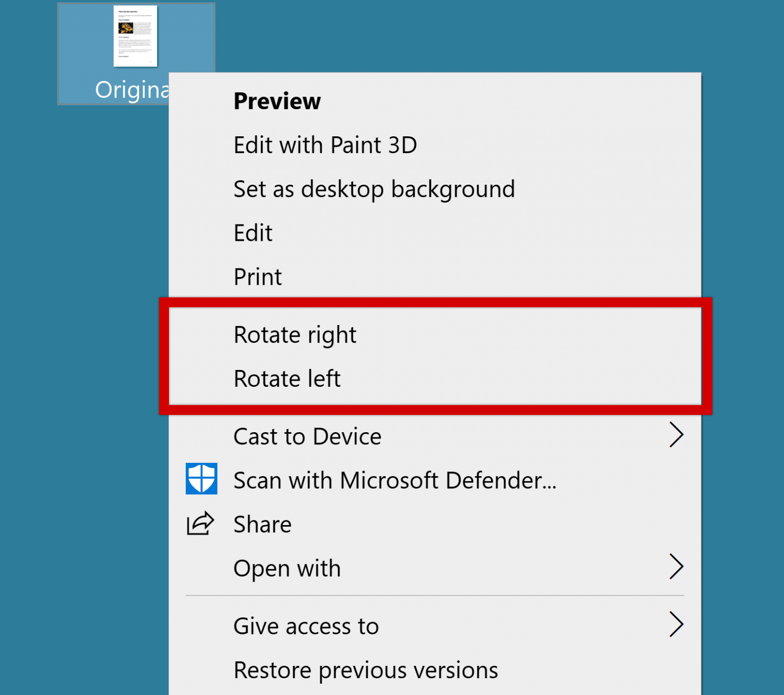Click the Give access to chevron arrow
The height and width of the screenshot is (695, 784).
(677, 624)
